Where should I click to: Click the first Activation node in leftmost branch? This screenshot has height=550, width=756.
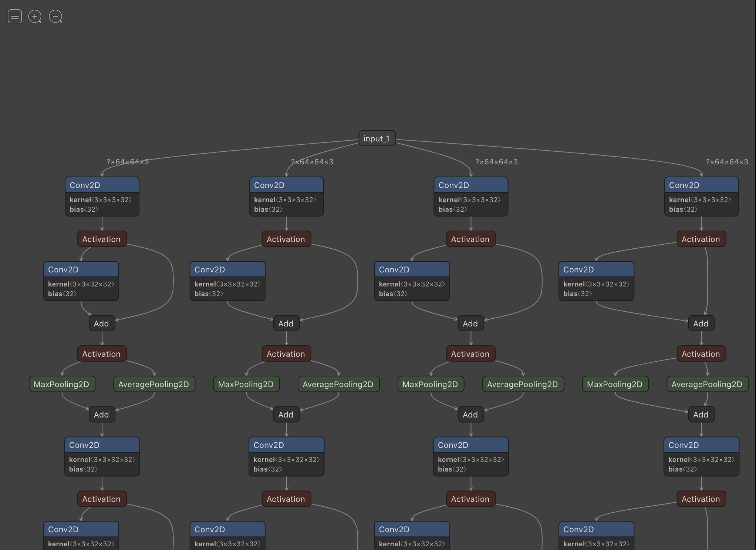pyautogui.click(x=102, y=239)
